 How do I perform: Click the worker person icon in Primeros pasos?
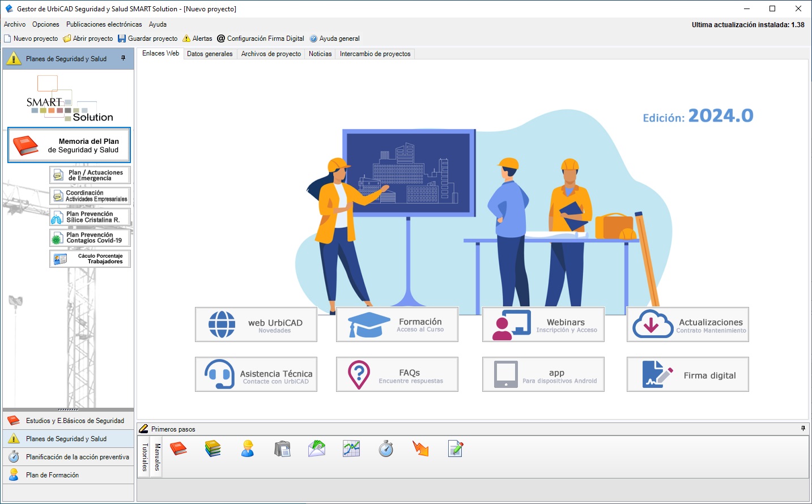[x=248, y=449]
